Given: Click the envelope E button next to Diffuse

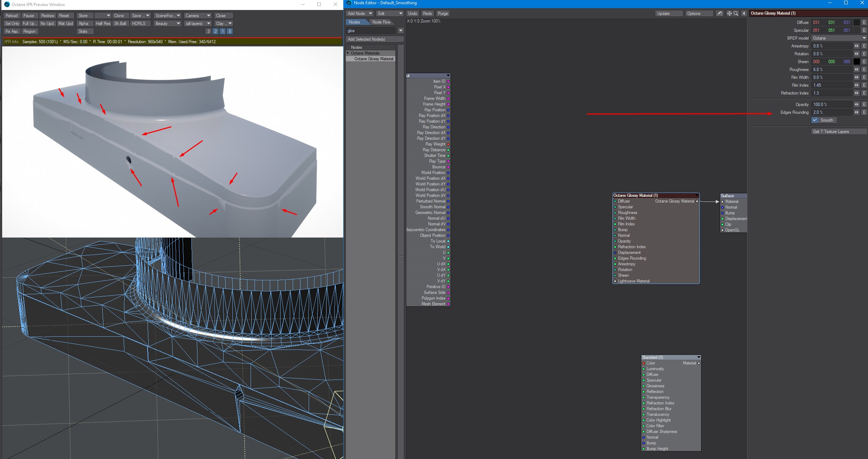Looking at the screenshot, I should tap(864, 22).
